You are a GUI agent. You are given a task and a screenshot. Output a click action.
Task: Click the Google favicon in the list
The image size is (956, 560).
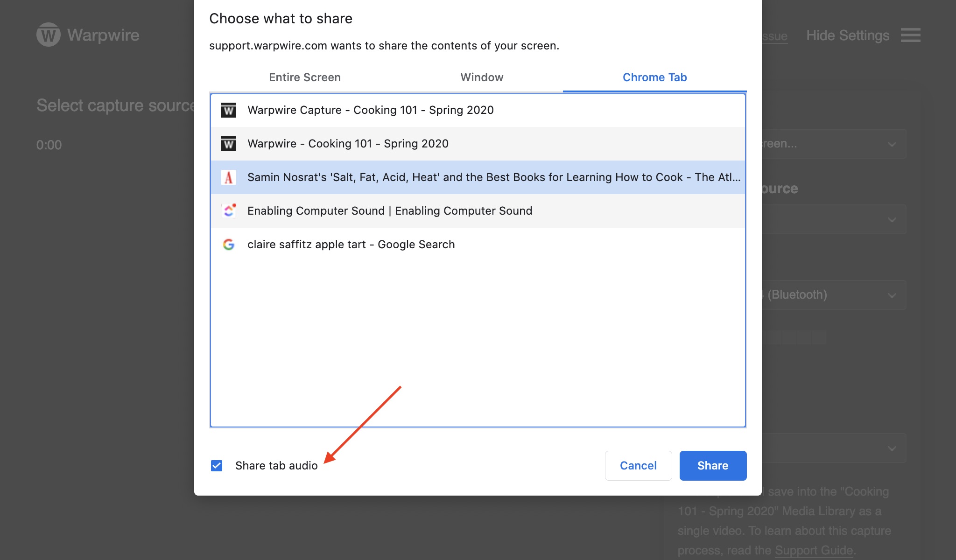click(229, 245)
